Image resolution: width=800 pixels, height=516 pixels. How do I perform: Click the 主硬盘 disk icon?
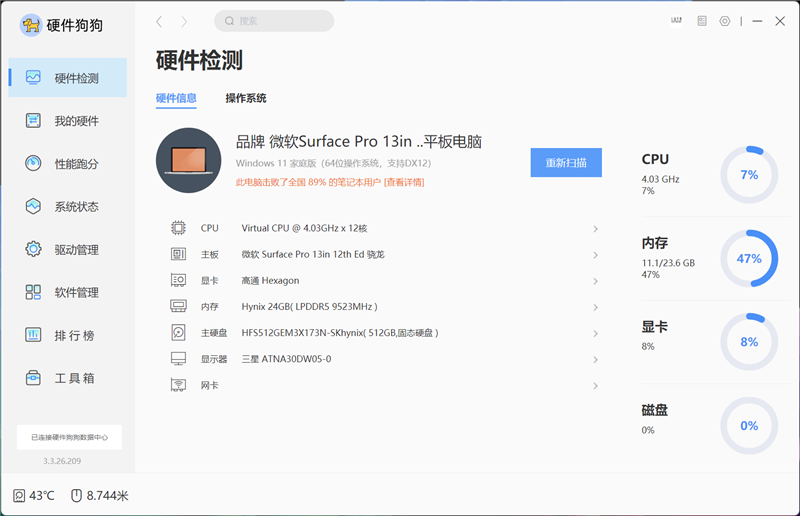pyautogui.click(x=178, y=332)
